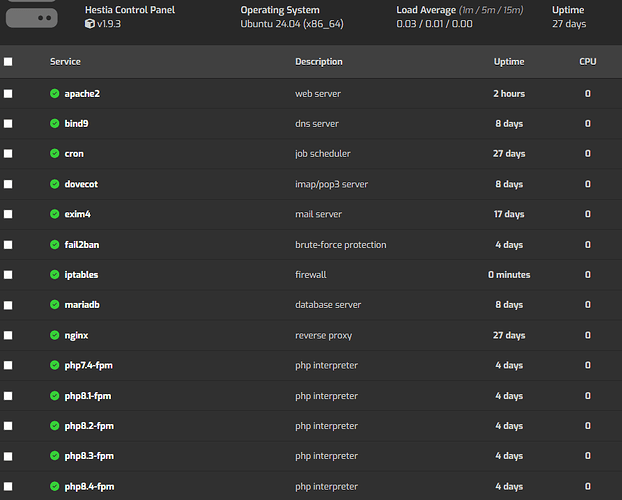Check the fail2ban row checkbox
The image size is (622, 500).
[8, 245]
